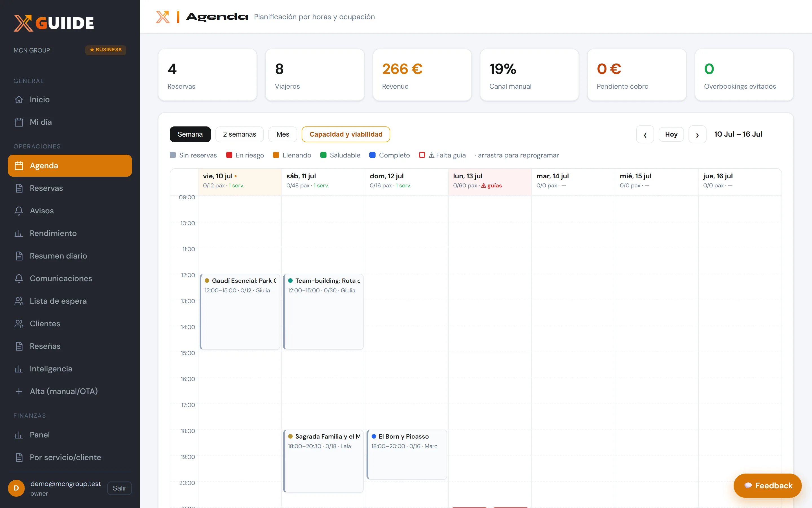Click the document icon next to Reseñas

click(19, 346)
